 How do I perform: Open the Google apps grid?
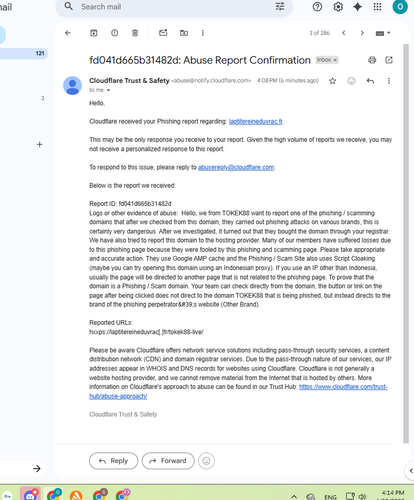tap(377, 7)
